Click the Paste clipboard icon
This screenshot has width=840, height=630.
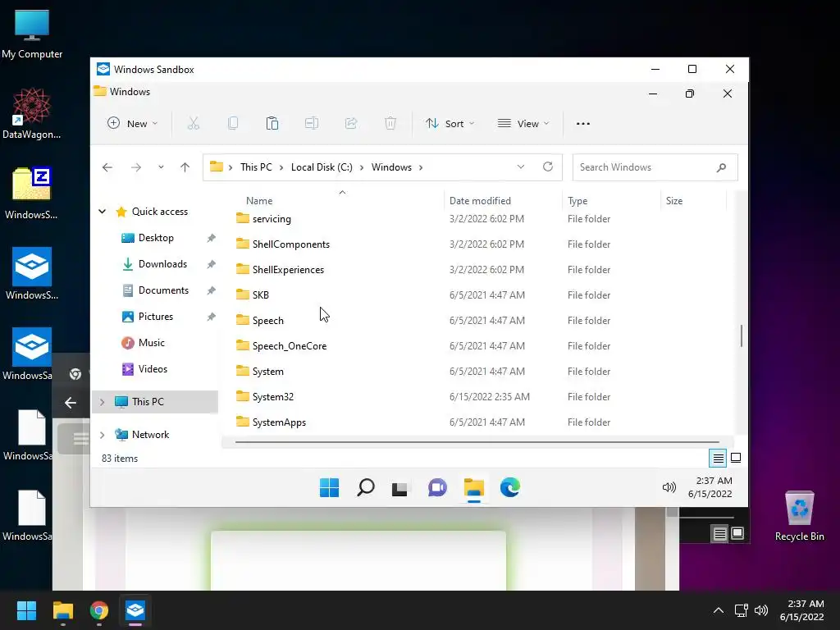point(272,124)
